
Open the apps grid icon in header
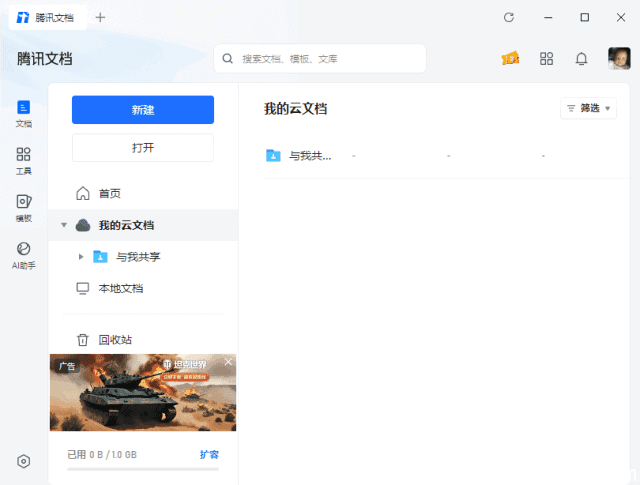click(546, 59)
